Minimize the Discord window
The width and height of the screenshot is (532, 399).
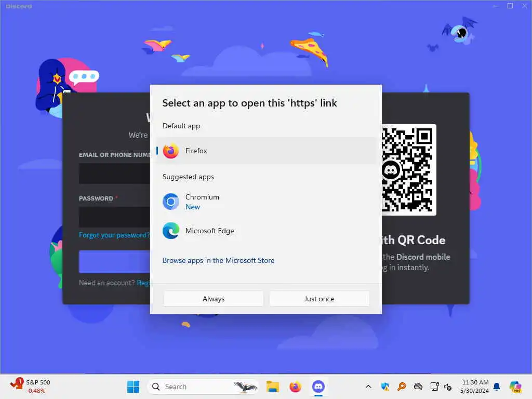point(496,6)
